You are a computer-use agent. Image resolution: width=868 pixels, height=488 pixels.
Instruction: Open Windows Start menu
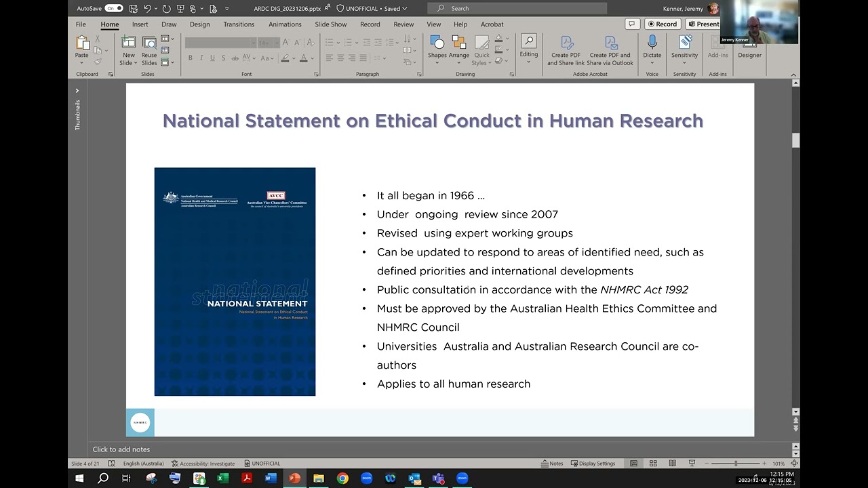[79, 479]
